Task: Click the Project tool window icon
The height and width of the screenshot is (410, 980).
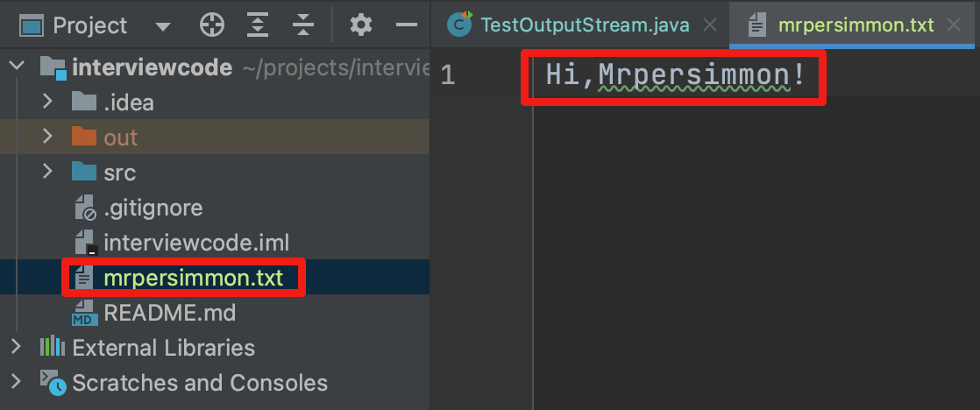Action: 32,25
